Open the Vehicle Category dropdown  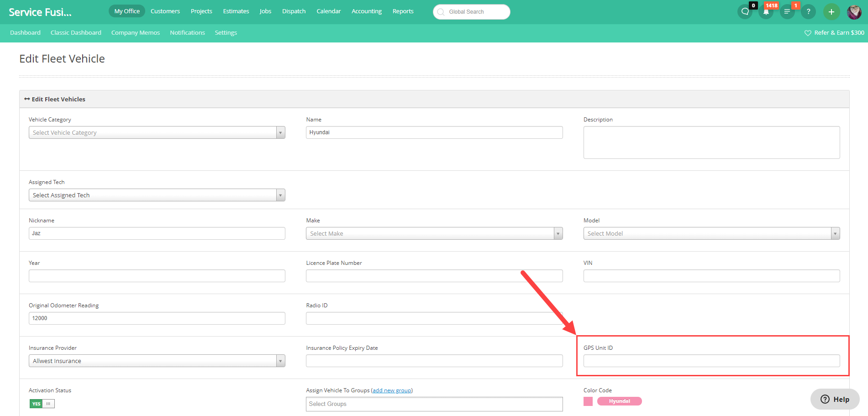click(157, 132)
